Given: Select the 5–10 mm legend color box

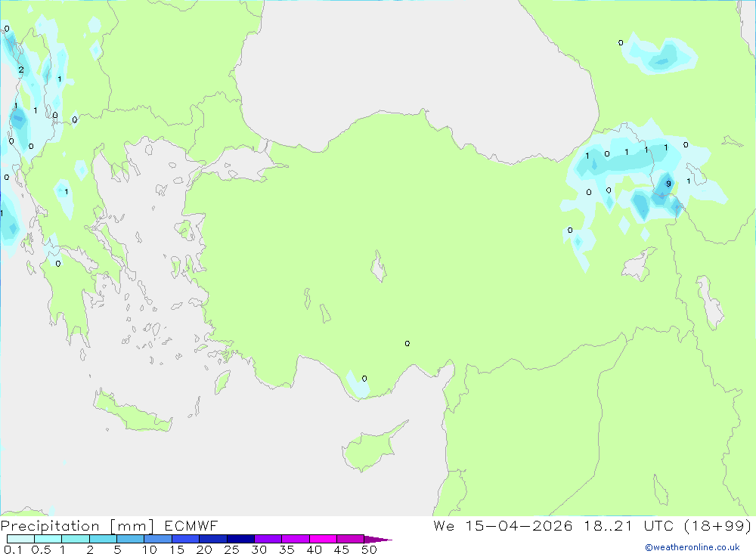Looking at the screenshot, I should [130, 539].
